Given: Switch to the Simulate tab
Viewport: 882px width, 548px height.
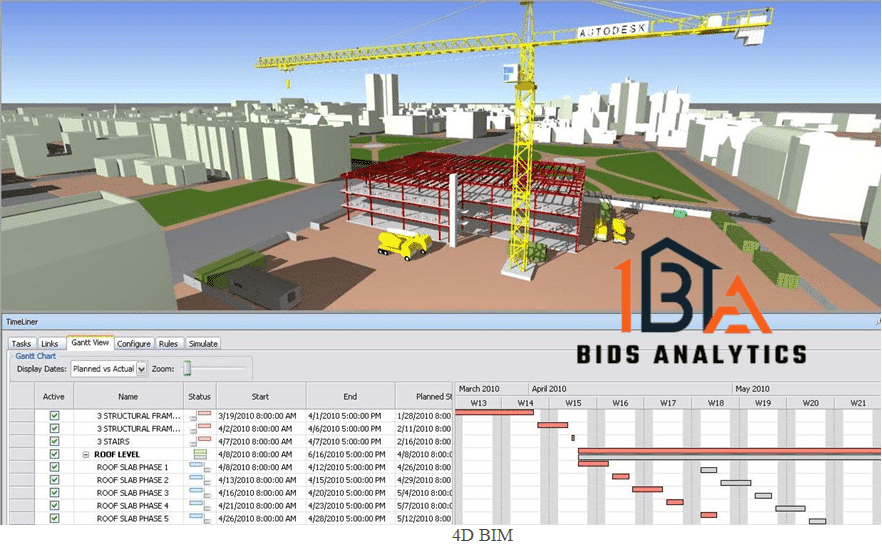Looking at the screenshot, I should (203, 344).
